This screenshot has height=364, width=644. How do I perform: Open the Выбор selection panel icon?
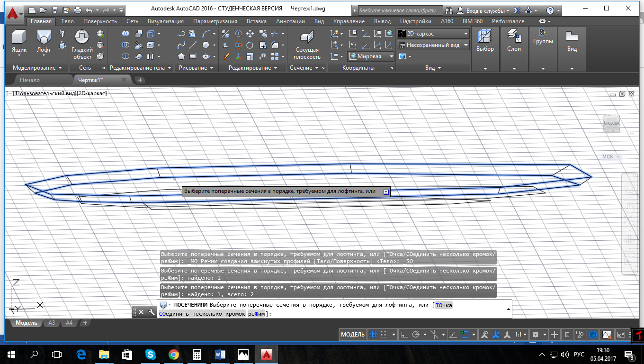click(x=485, y=36)
